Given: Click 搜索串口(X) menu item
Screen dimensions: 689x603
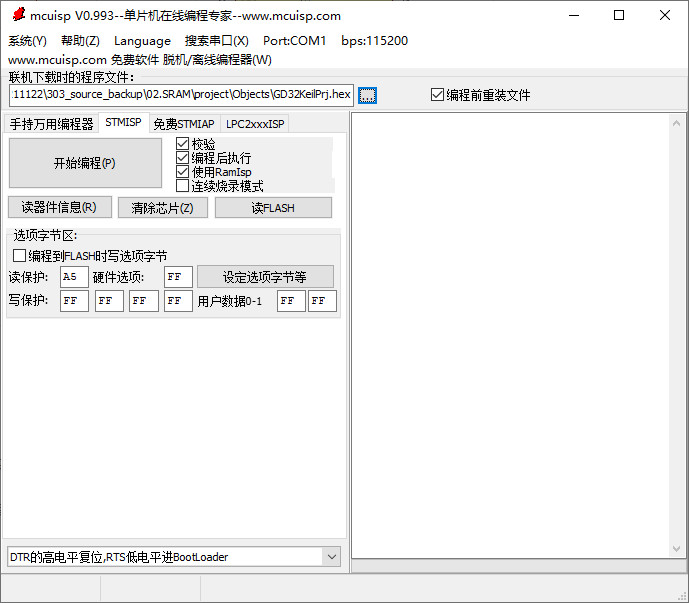Looking at the screenshot, I should click(x=217, y=40).
